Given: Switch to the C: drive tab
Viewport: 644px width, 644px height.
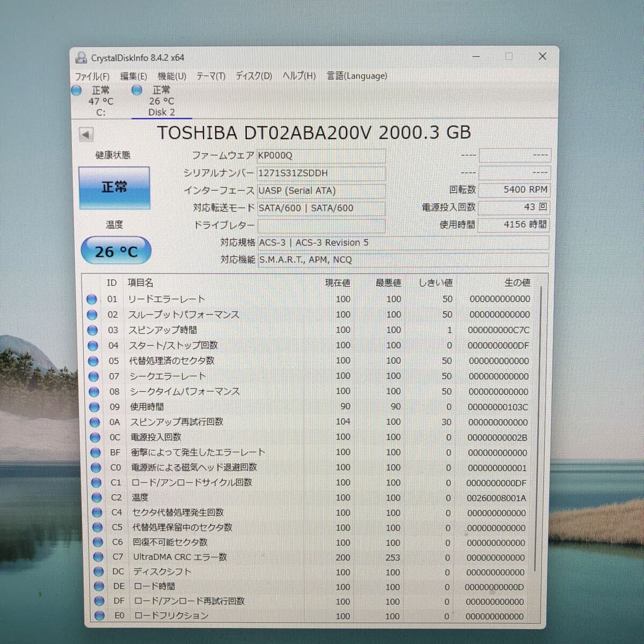Looking at the screenshot, I should coord(101,101).
